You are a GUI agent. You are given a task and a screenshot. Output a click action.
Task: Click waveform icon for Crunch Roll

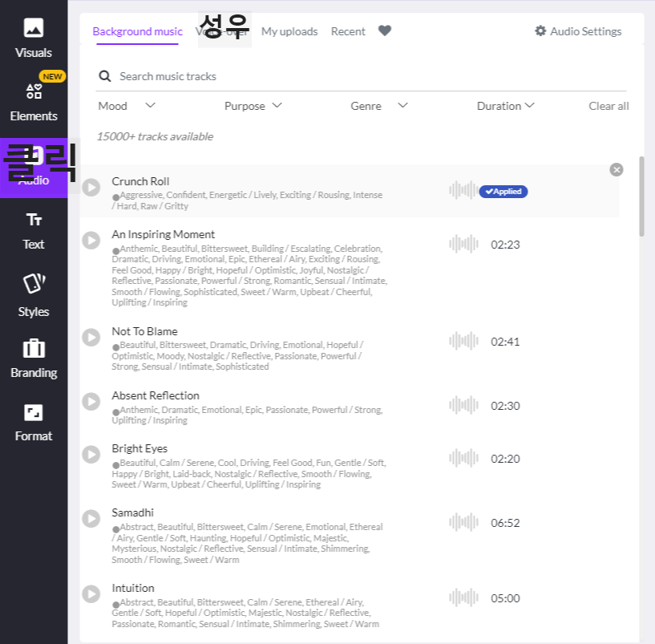463,190
